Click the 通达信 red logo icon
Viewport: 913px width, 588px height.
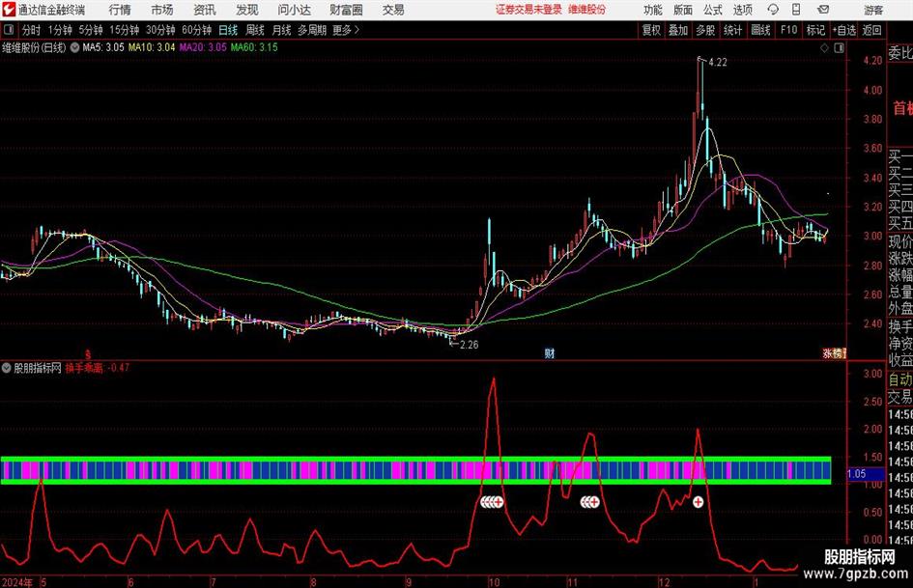(9, 10)
